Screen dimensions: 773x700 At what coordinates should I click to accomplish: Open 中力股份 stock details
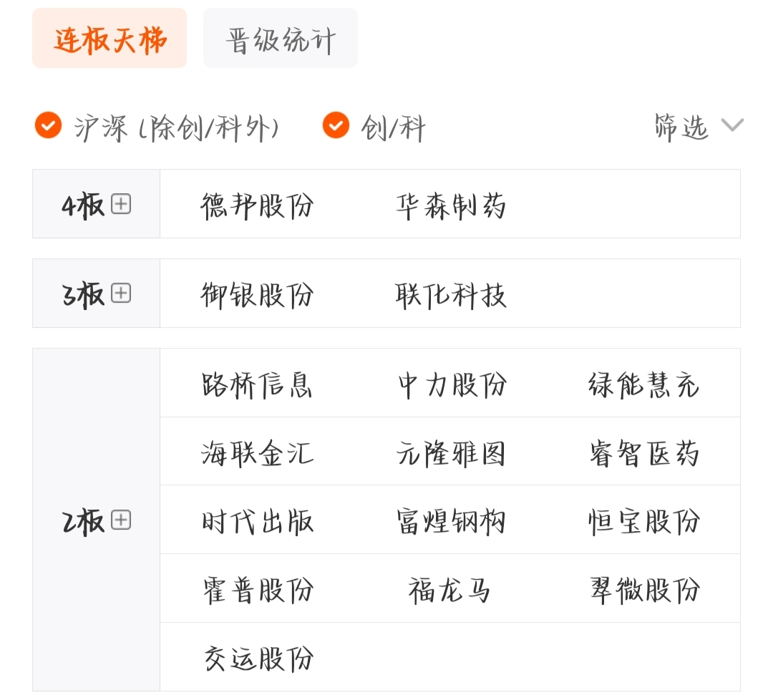pyautogui.click(x=452, y=384)
